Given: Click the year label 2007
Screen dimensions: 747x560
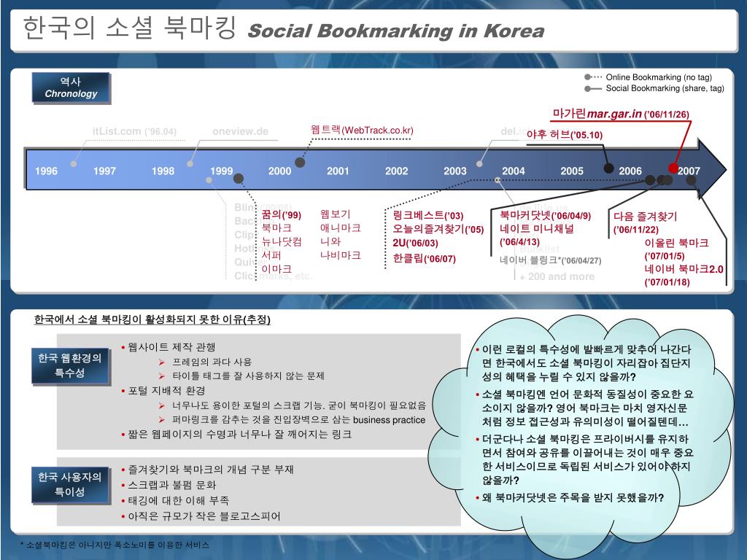Looking at the screenshot, I should pos(689,171).
